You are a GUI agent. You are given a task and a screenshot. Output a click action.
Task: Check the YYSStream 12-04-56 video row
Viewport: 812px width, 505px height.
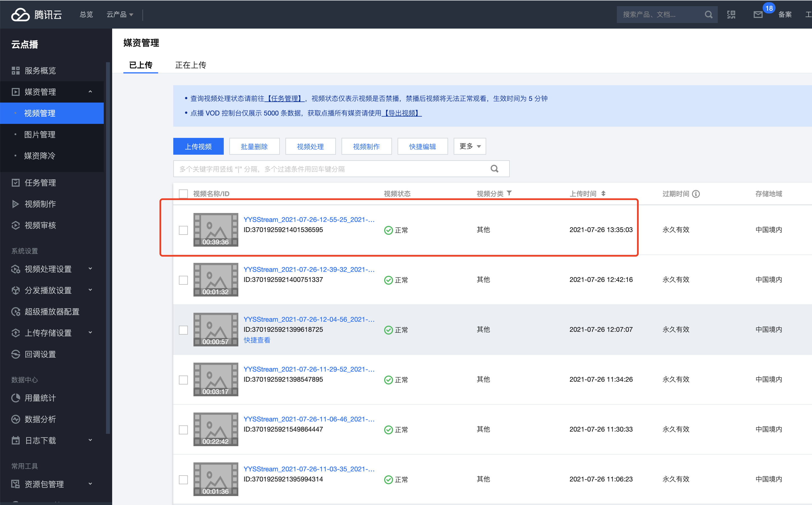183,330
